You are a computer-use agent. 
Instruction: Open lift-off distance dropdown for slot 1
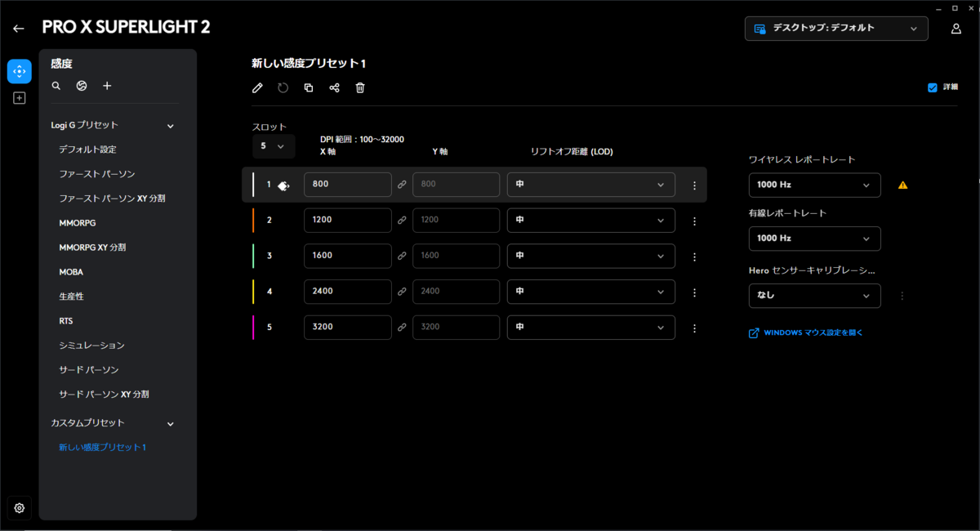pyautogui.click(x=591, y=185)
